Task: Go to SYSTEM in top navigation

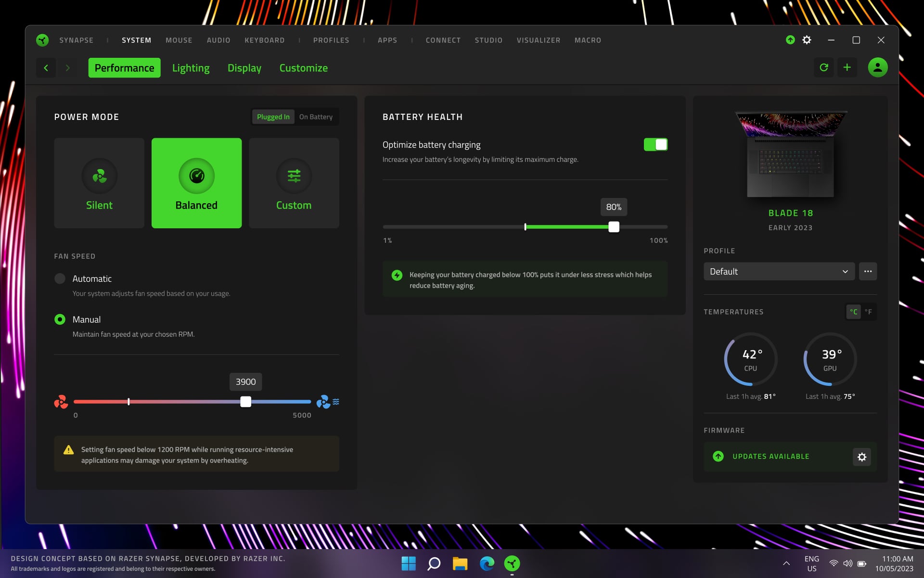Action: click(137, 40)
